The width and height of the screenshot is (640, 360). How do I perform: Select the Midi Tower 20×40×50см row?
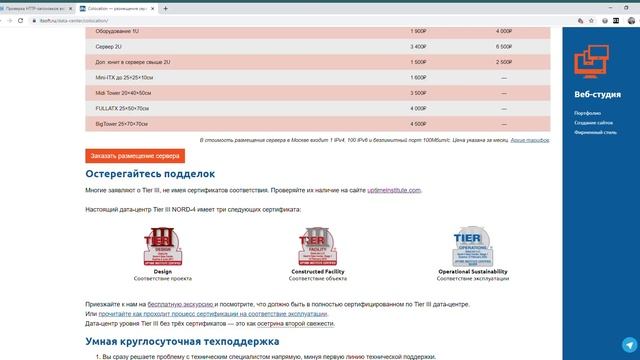click(x=318, y=93)
